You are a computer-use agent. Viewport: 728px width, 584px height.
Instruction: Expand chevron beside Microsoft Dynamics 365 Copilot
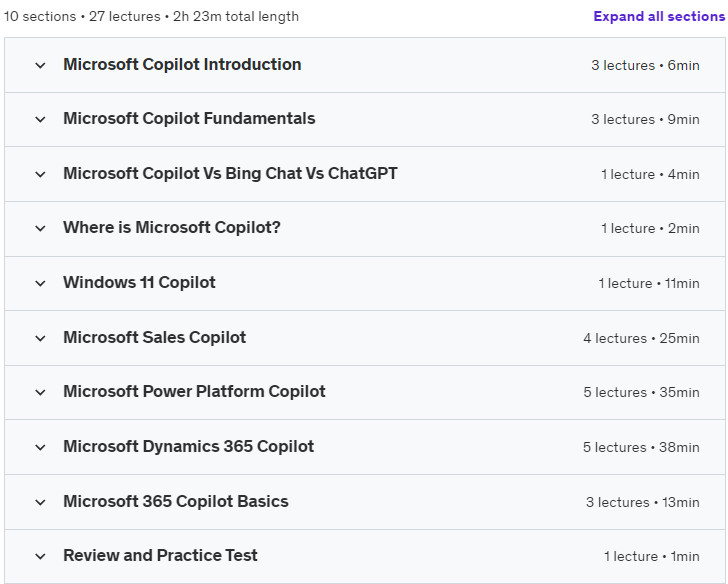[x=40, y=448]
